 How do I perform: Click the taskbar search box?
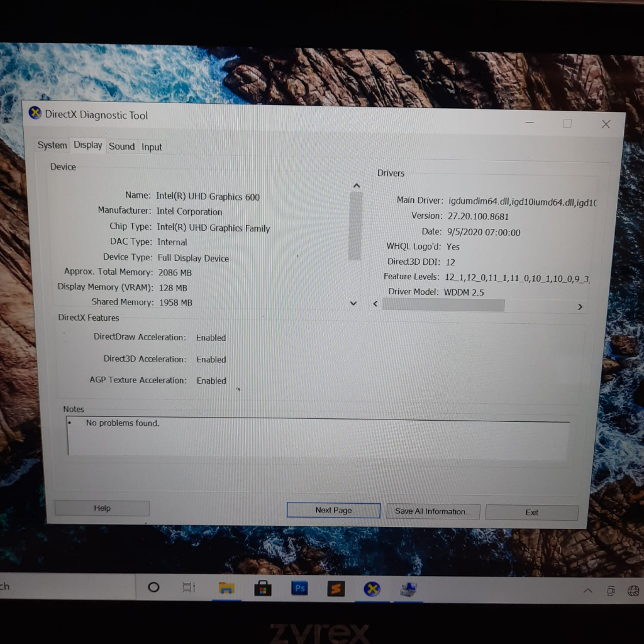(x=68, y=587)
